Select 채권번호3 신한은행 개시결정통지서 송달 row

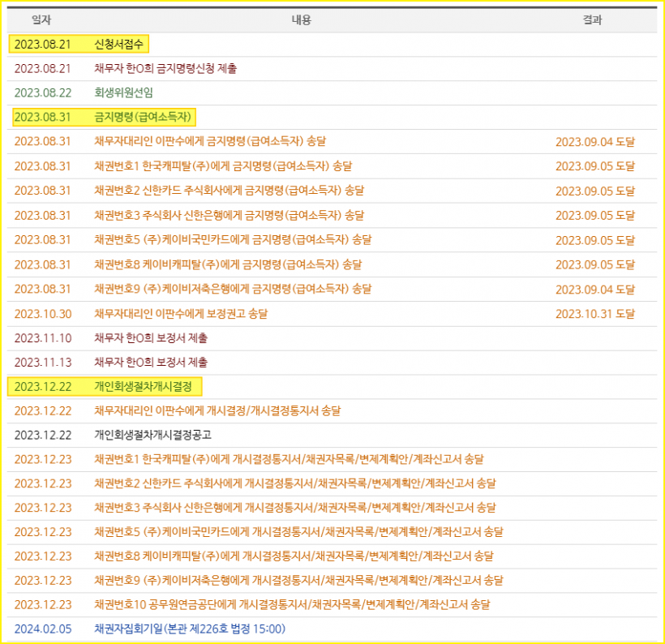pos(332,508)
